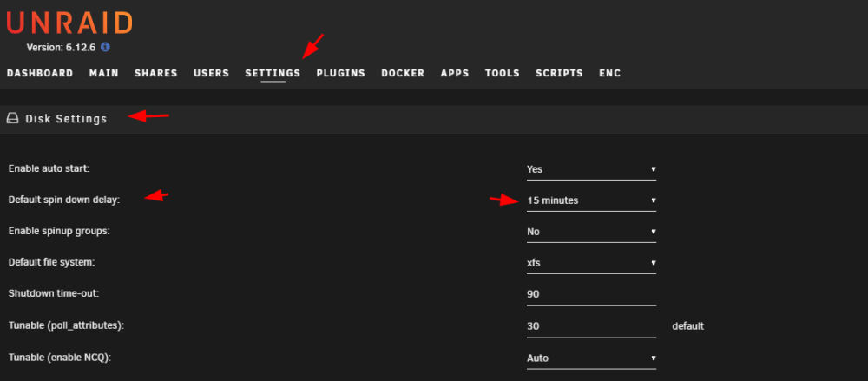
Task: Go to Tools
Action: (x=503, y=73)
